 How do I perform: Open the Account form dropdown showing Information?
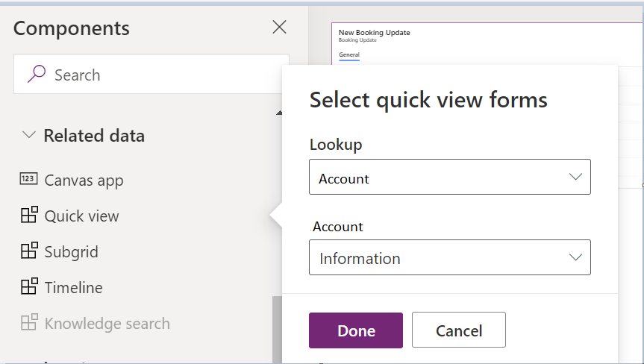450,257
